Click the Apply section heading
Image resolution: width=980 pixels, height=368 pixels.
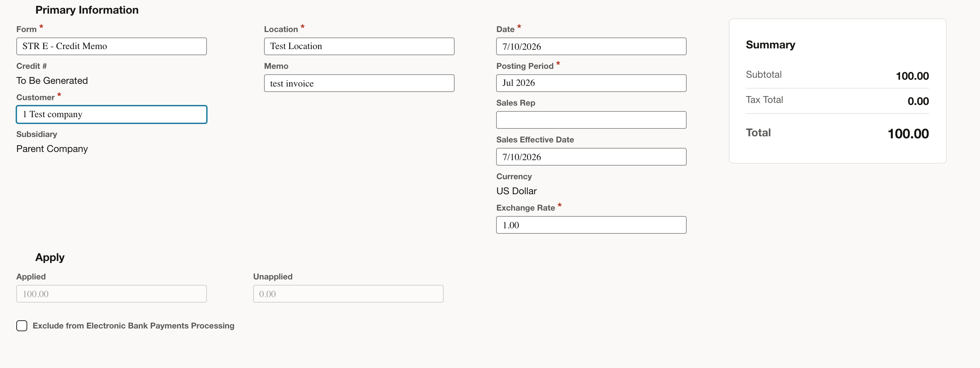point(50,258)
